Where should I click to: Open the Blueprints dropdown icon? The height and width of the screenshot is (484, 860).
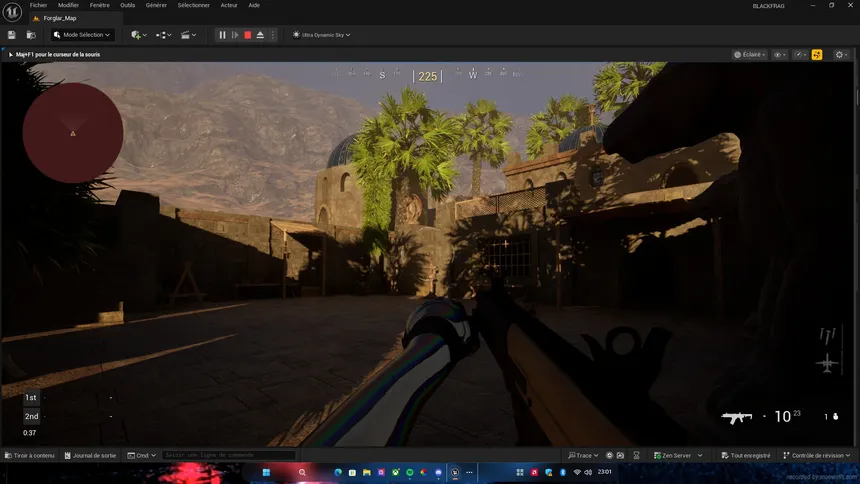click(162, 35)
